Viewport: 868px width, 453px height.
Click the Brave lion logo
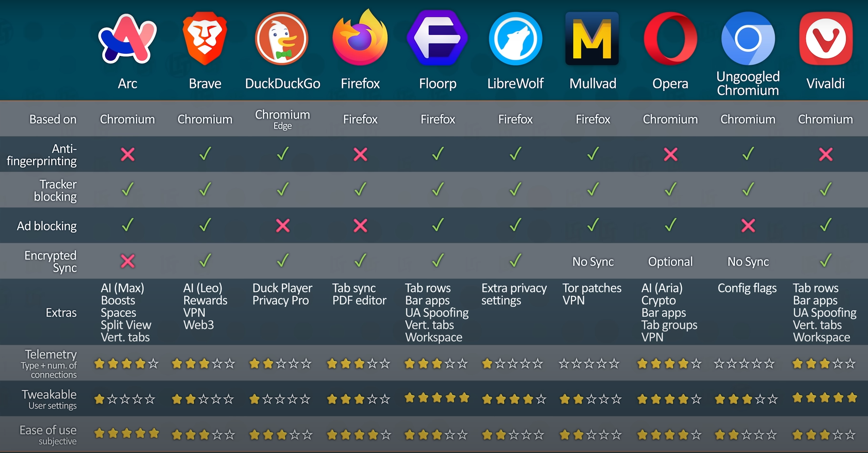pyautogui.click(x=205, y=39)
